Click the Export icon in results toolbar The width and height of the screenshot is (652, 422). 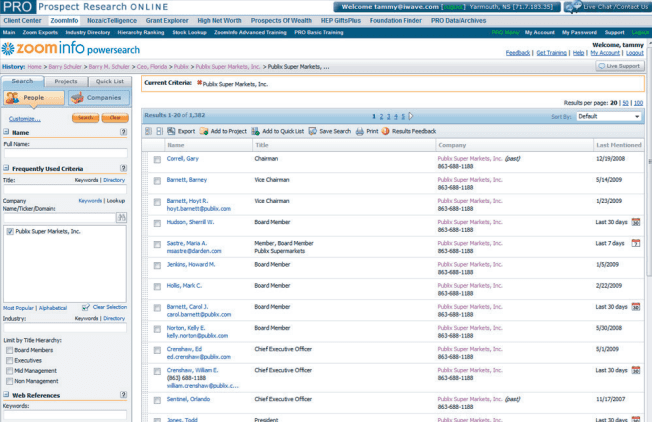(x=171, y=131)
